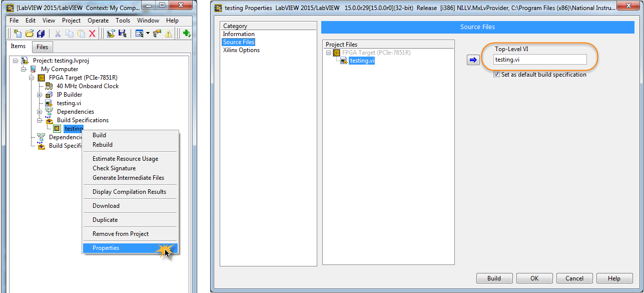This screenshot has width=644, height=293.
Task: Choose Duplicate from the context menu
Action: pos(130,220)
